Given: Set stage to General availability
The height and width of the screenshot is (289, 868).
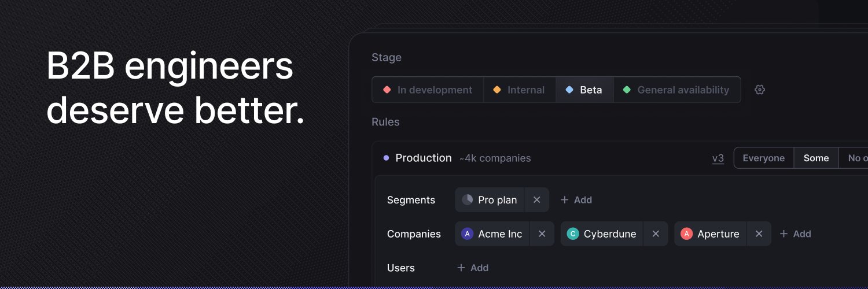Looking at the screenshot, I should pos(676,90).
